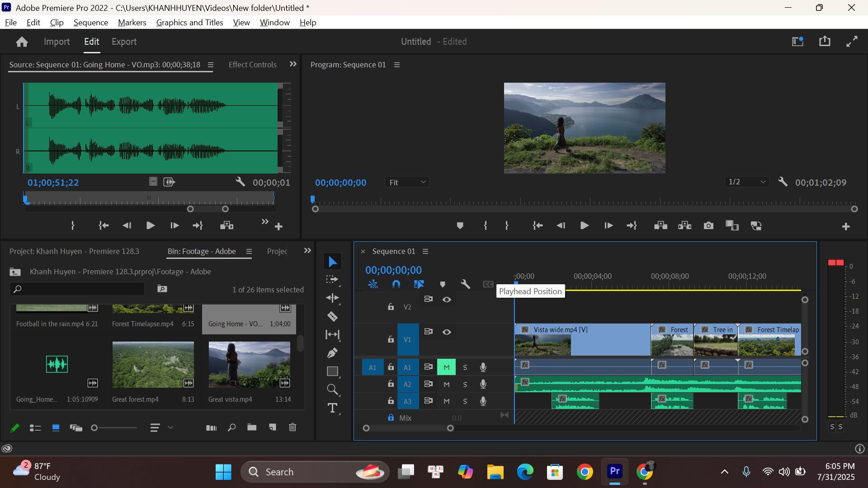868x488 pixels.
Task: Hide the V1 track output eye
Action: click(x=447, y=332)
